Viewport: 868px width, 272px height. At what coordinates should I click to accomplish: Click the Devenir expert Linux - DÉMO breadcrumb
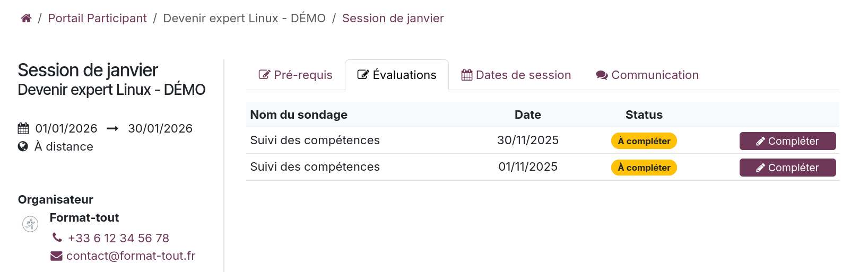(x=244, y=19)
